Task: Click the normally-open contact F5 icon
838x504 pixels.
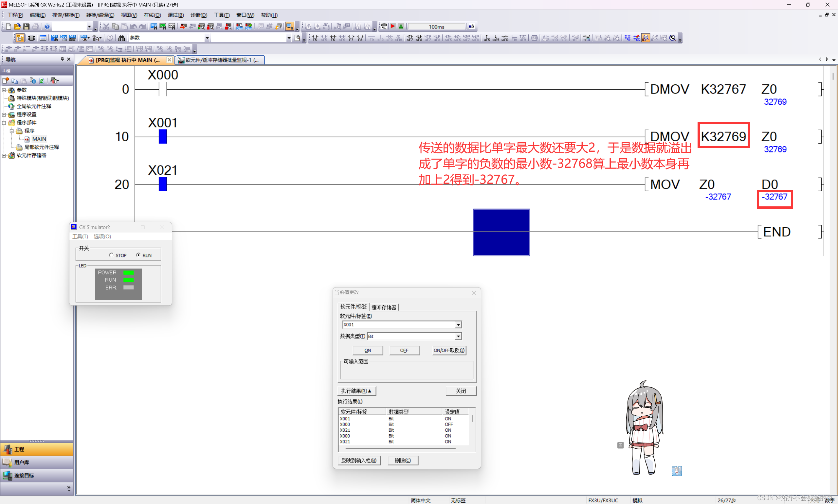Action: [x=315, y=38]
